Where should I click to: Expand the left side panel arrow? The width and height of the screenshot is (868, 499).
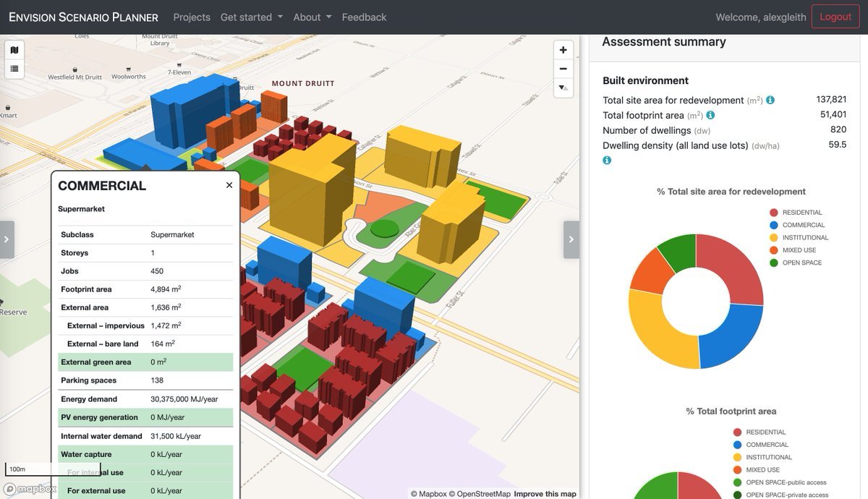(7, 239)
